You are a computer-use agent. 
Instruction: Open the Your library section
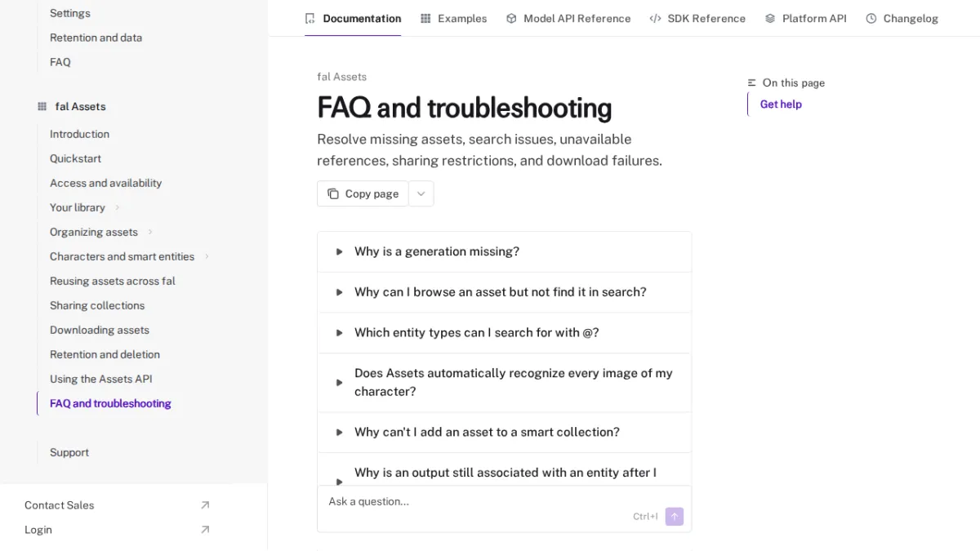[78, 207]
